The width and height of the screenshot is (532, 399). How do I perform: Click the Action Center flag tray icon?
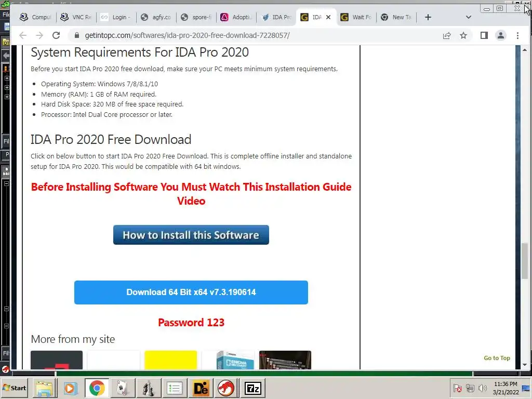tap(457, 388)
